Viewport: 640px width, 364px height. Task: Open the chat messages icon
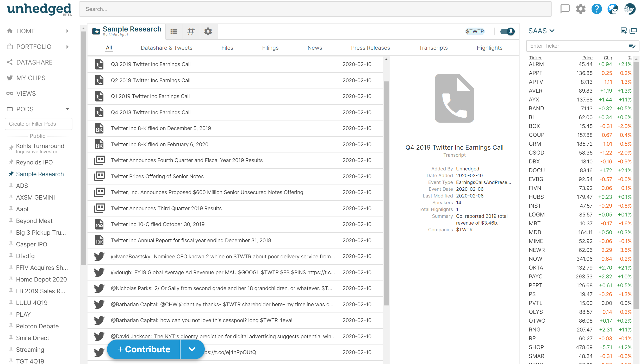[565, 9]
